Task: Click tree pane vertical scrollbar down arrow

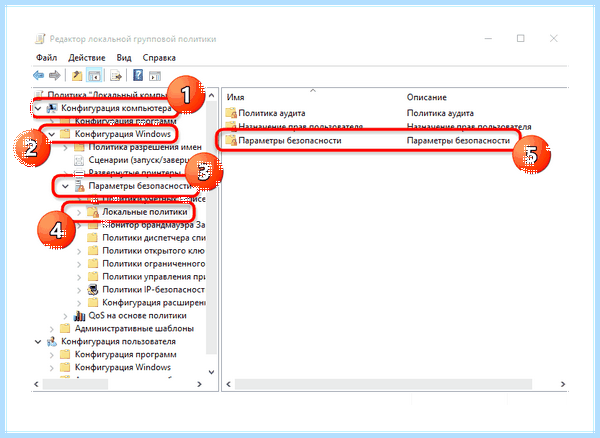Action: point(211,372)
